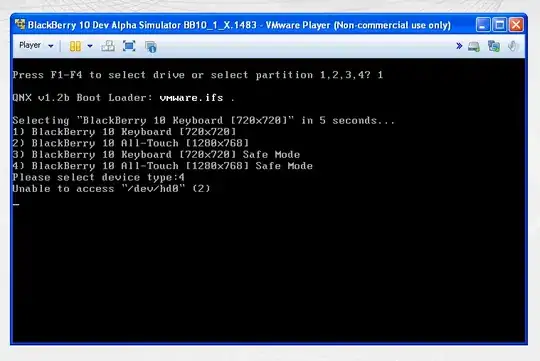Click the VMware icon in the title bar
Screen dimensions: 540x361
tap(20, 24)
